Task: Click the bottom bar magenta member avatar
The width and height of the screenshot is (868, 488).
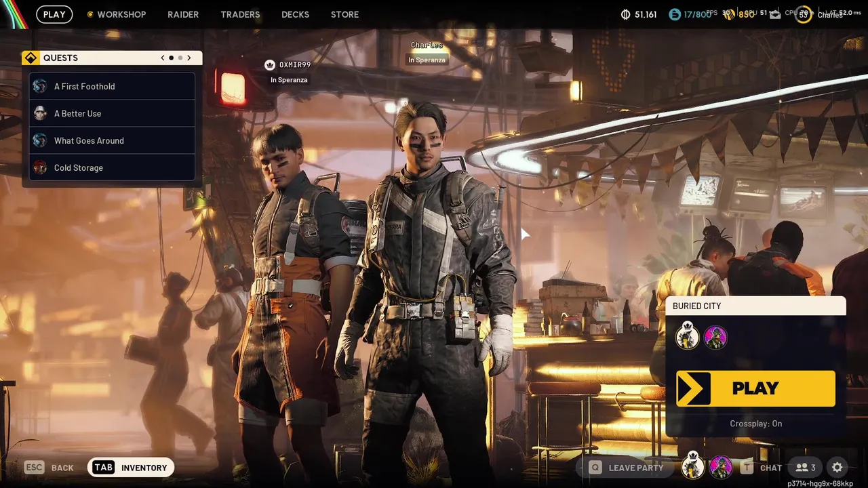Action: [x=721, y=468]
